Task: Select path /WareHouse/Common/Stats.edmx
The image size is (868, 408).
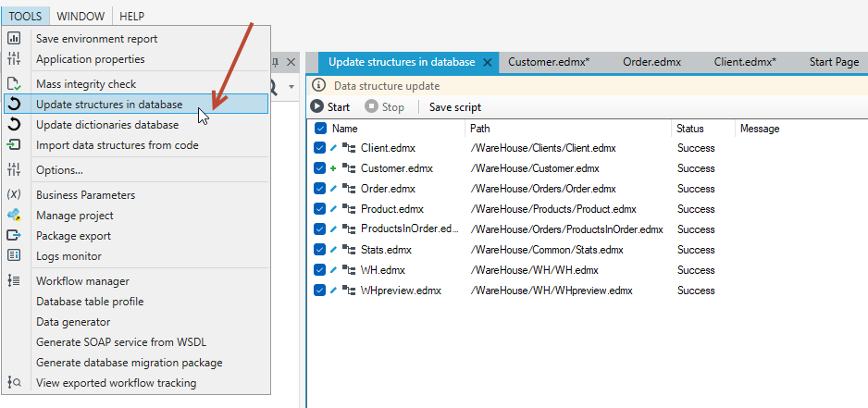Action: click(546, 250)
